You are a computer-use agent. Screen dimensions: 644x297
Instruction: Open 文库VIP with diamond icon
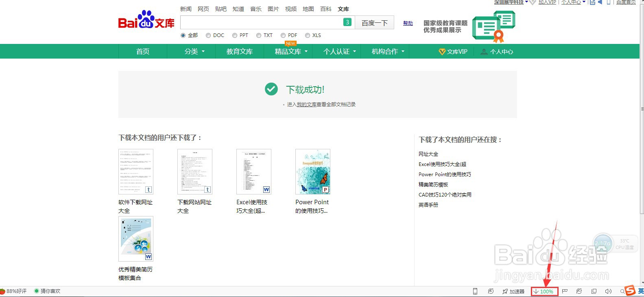(x=453, y=52)
